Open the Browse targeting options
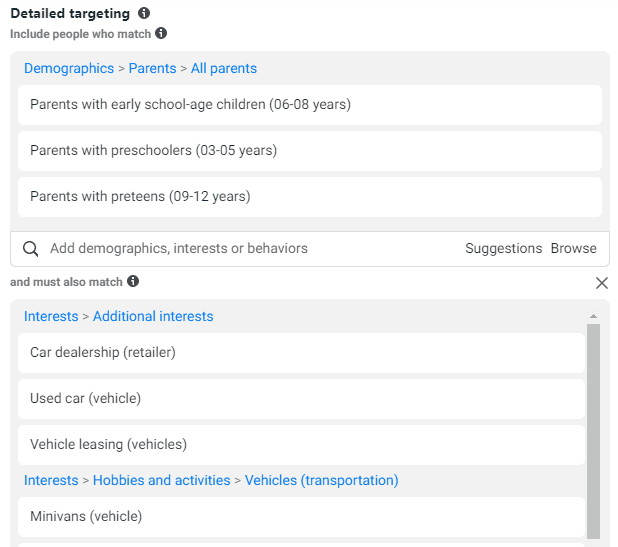Image resolution: width=618 pixels, height=547 pixels. (573, 248)
